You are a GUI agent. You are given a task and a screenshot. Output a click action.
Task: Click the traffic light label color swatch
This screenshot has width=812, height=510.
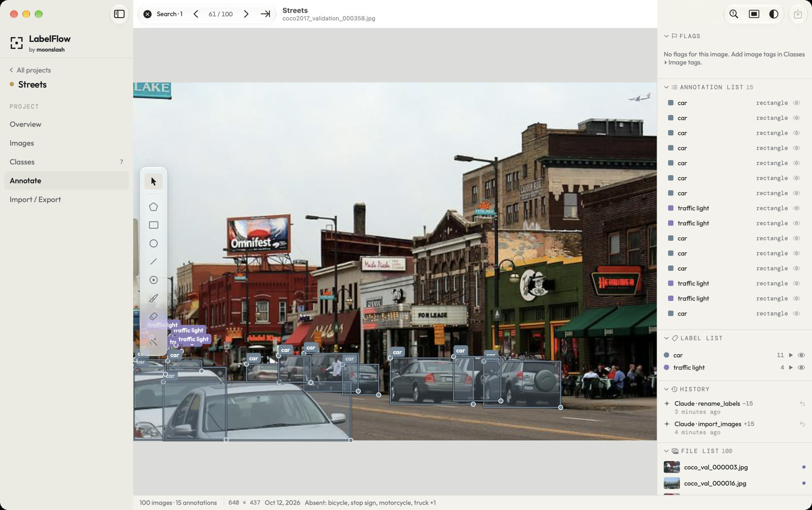666,367
